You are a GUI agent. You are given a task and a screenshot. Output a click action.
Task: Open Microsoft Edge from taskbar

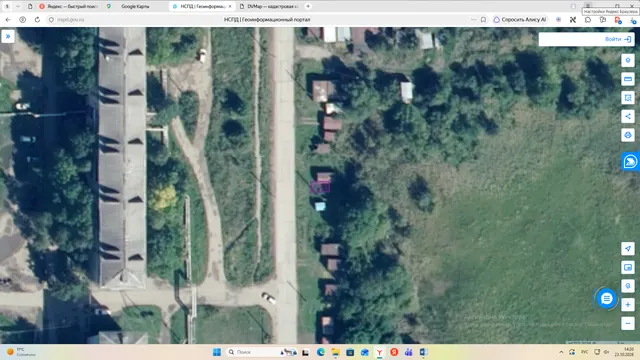click(x=321, y=352)
